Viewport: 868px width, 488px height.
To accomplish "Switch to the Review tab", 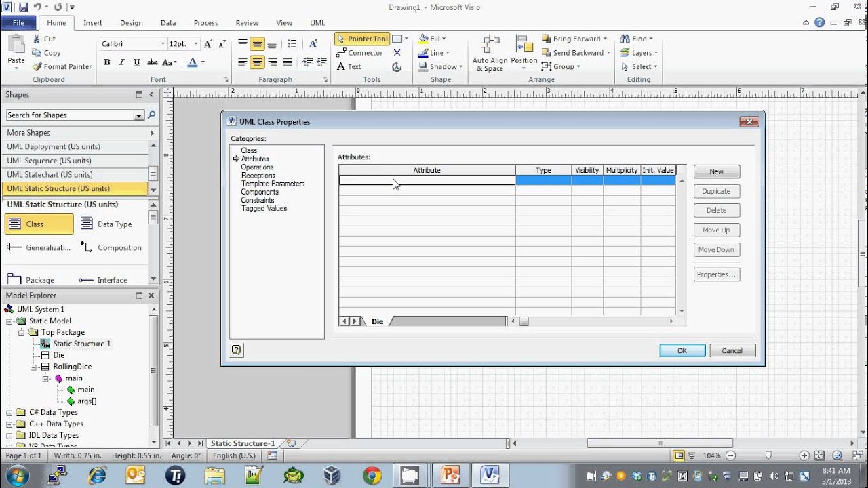I will tap(247, 22).
